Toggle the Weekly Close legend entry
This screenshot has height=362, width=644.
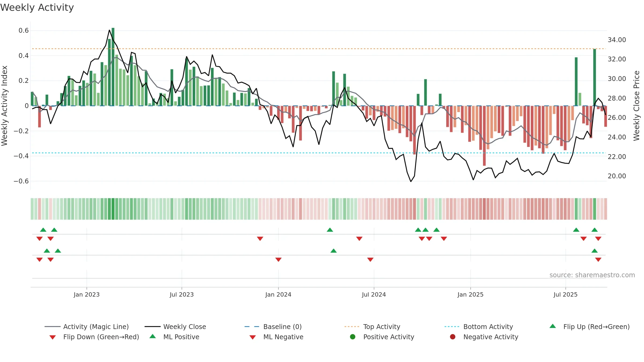pos(175,327)
